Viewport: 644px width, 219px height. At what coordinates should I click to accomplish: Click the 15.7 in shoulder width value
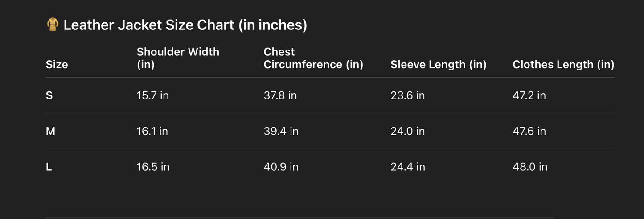click(152, 95)
